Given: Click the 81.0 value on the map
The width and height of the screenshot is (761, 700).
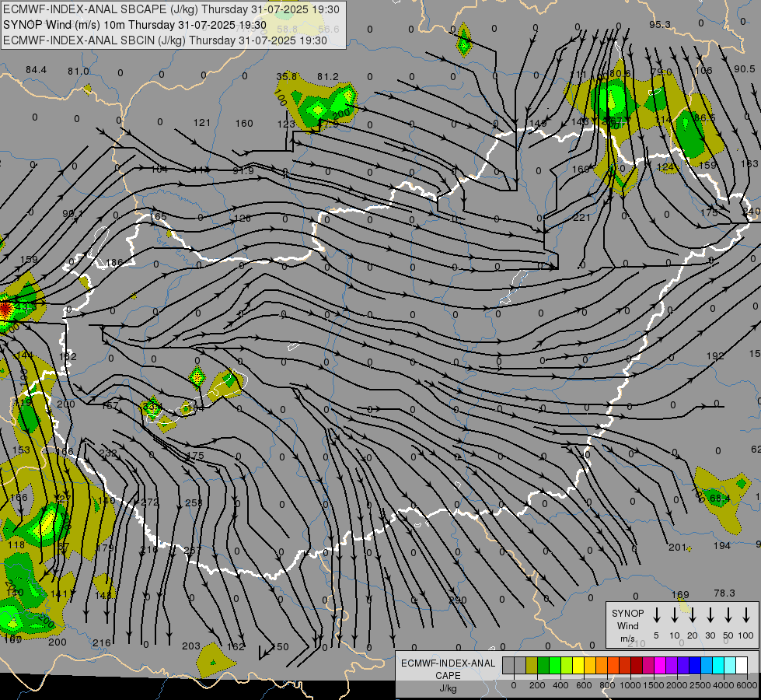Looking at the screenshot, I should (79, 72).
